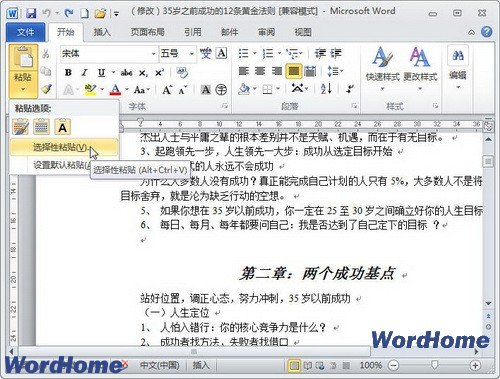Choose Merge Formatting paste option
This screenshot has width=500, height=379.
point(41,127)
